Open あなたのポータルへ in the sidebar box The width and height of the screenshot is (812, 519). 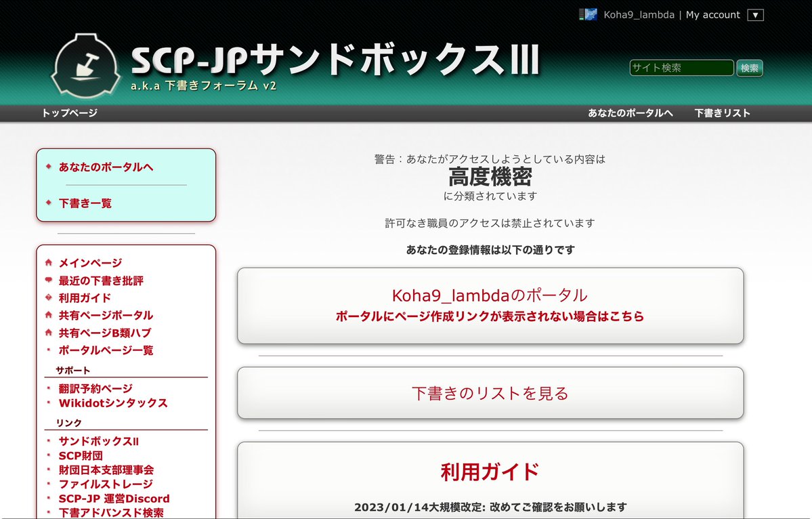106,167
